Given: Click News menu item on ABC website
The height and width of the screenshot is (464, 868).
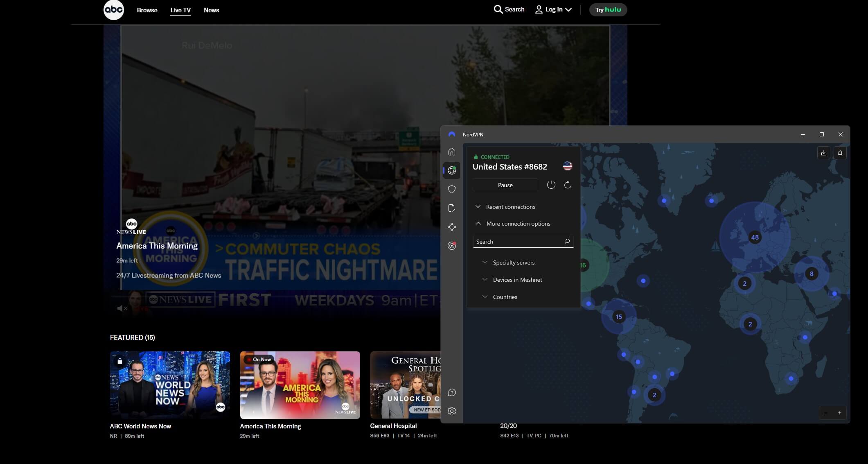Looking at the screenshot, I should 211,10.
